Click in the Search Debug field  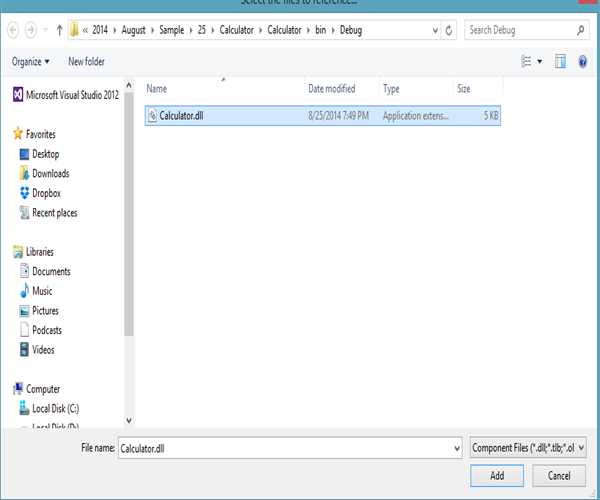tap(520, 30)
